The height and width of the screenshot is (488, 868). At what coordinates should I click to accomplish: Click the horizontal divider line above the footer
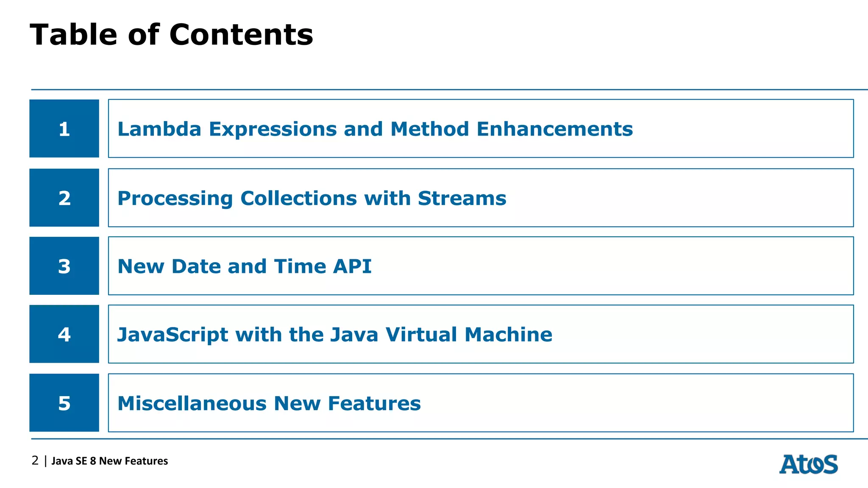pyautogui.click(x=449, y=439)
